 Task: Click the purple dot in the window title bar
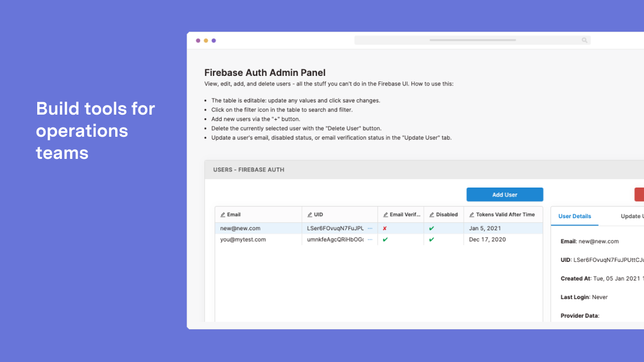pyautogui.click(x=214, y=41)
